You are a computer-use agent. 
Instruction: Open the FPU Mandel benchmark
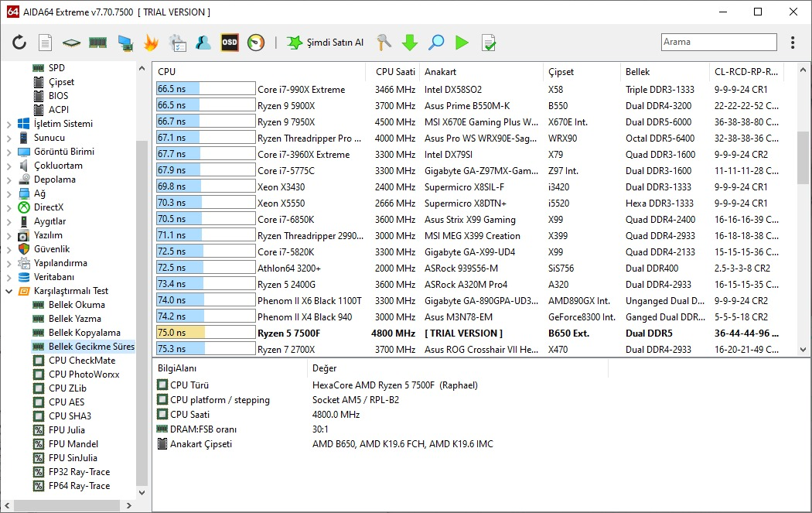[x=73, y=444]
